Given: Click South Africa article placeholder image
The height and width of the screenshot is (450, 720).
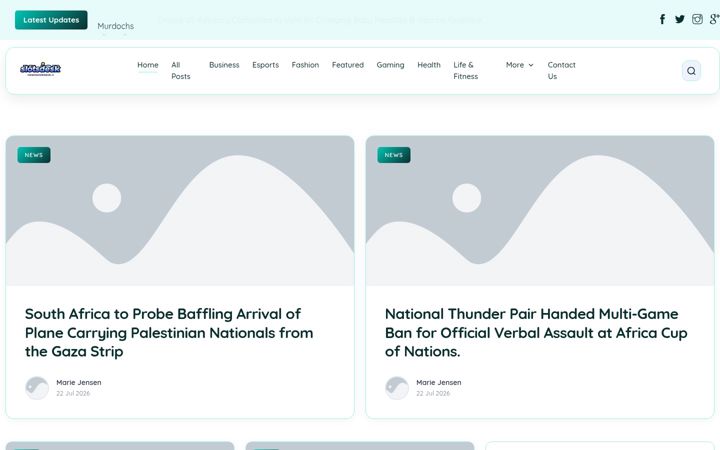Looking at the screenshot, I should coord(180,211).
